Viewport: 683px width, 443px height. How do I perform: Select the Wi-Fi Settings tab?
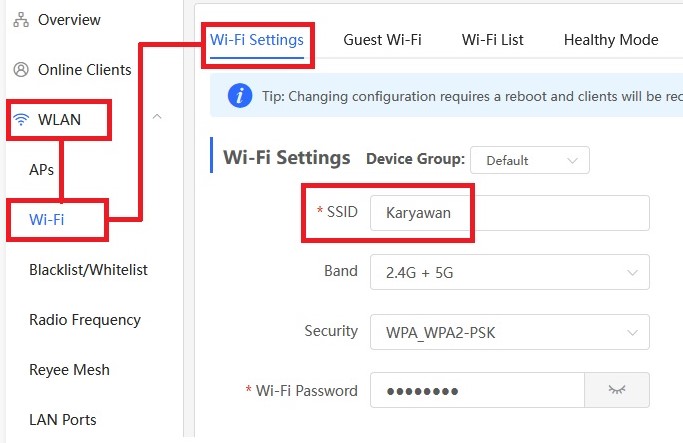(x=257, y=40)
